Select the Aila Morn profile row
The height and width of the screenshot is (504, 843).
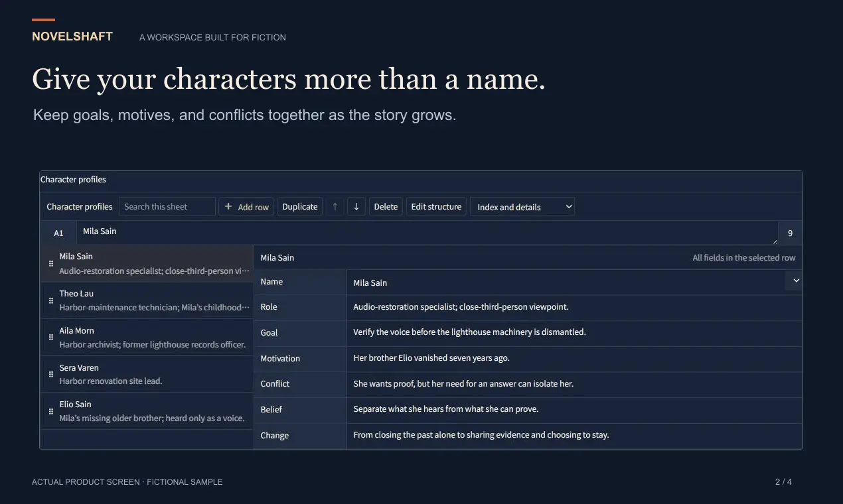(147, 338)
